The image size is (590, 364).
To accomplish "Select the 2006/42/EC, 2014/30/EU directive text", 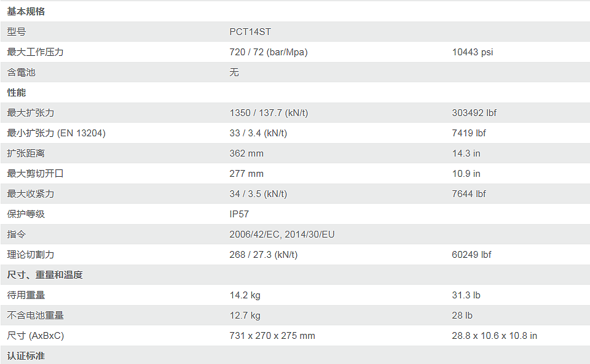I will [x=282, y=234].
